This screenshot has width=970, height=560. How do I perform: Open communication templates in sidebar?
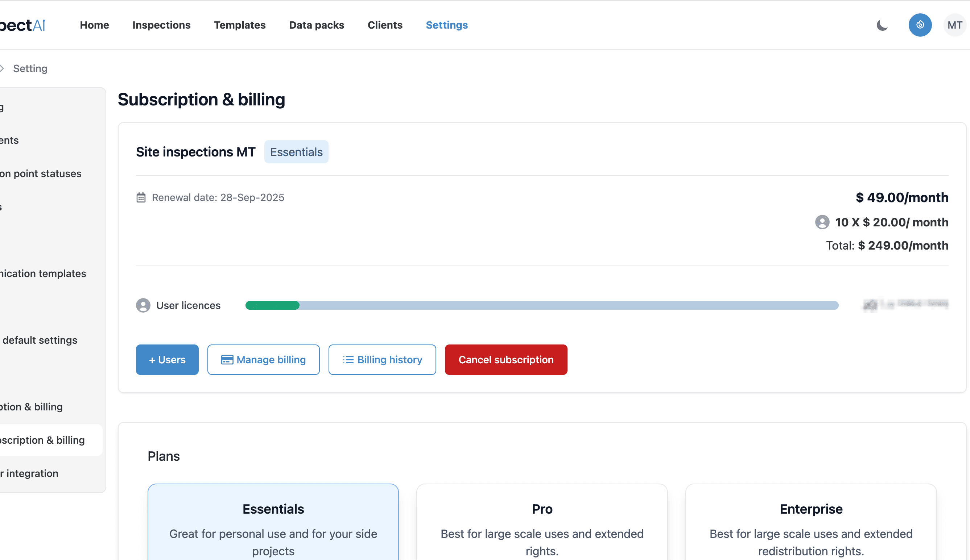coord(43,273)
